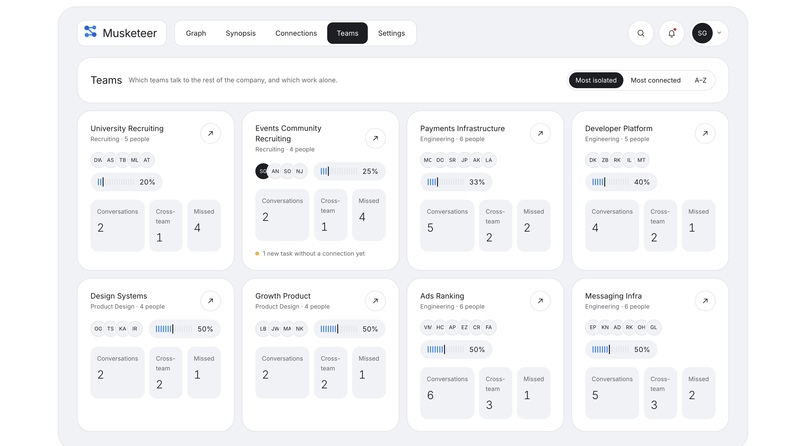Click '1 new task without a connection yet'
Image resolution: width=806 pixels, height=446 pixels.
pos(314,254)
